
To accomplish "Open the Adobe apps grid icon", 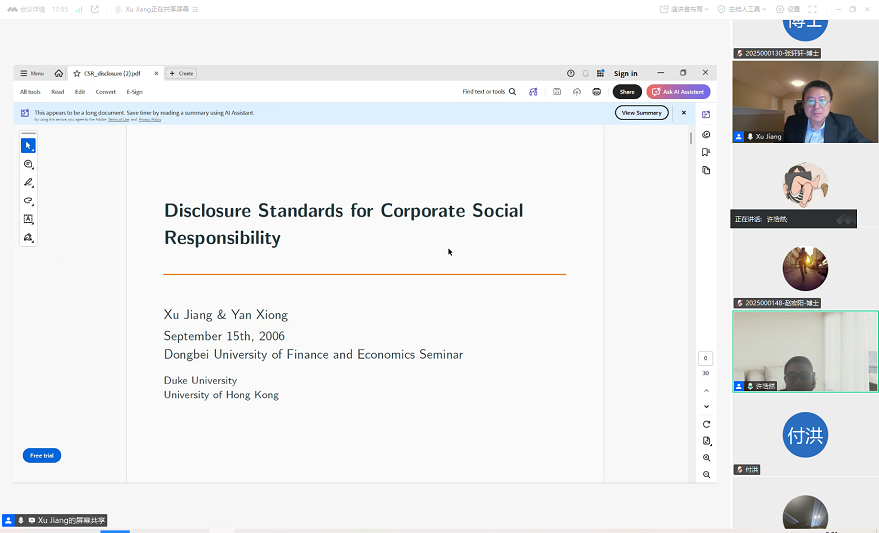I will 600,73.
